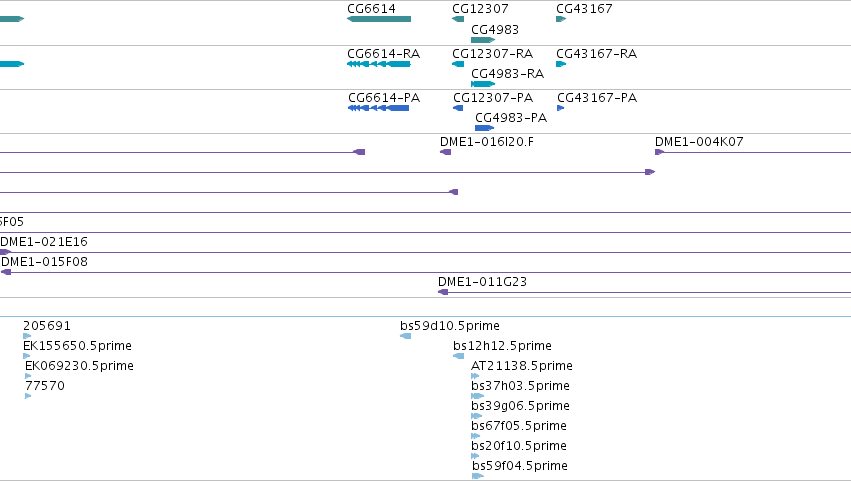Viewport: 851px width, 481px height.
Task: Click the DME1-011G23 label text
Action: coord(482,282)
